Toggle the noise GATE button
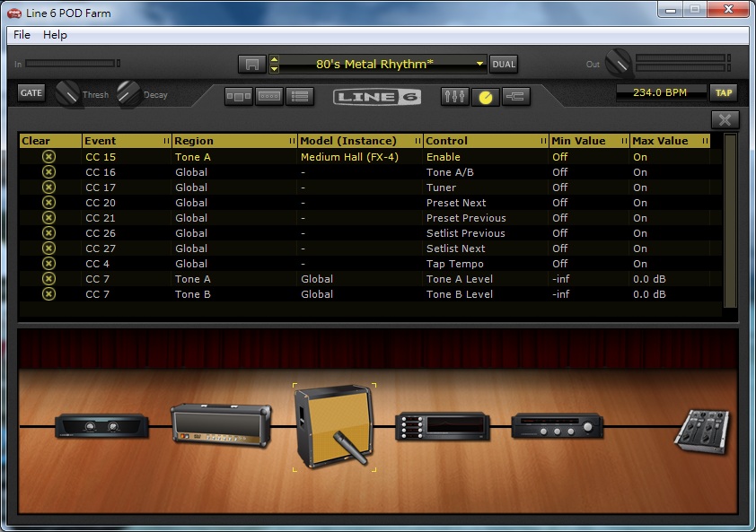 31,93
